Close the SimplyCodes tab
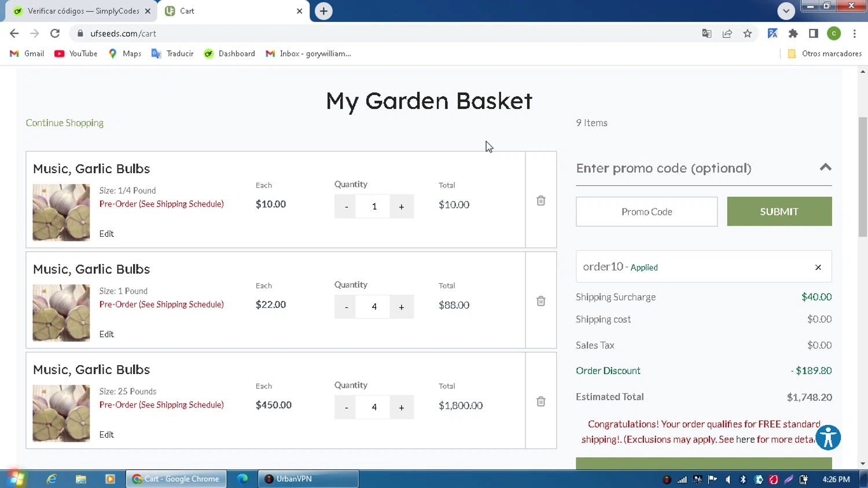Screen dimensions: 868x488 pyautogui.click(x=148, y=11)
